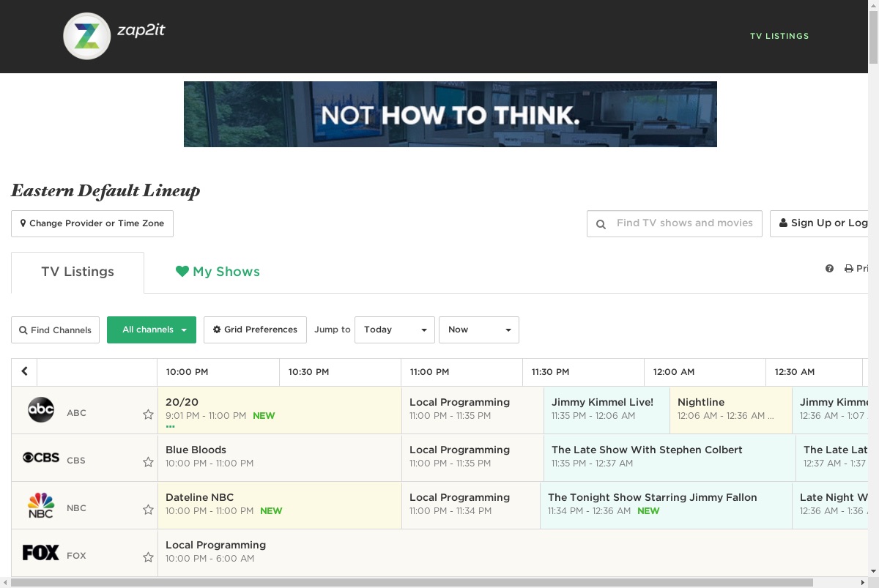879x588 pixels.
Task: Open the Now time dropdown
Action: (x=479, y=330)
